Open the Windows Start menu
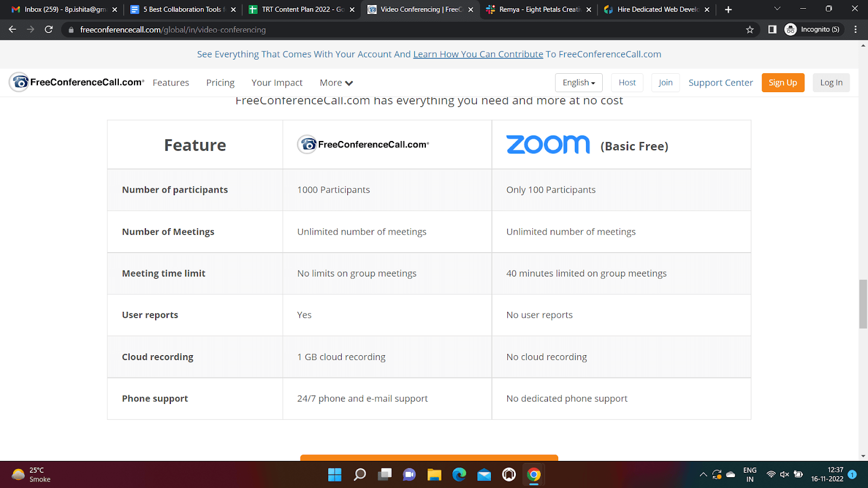This screenshot has height=488, width=868. click(x=335, y=475)
